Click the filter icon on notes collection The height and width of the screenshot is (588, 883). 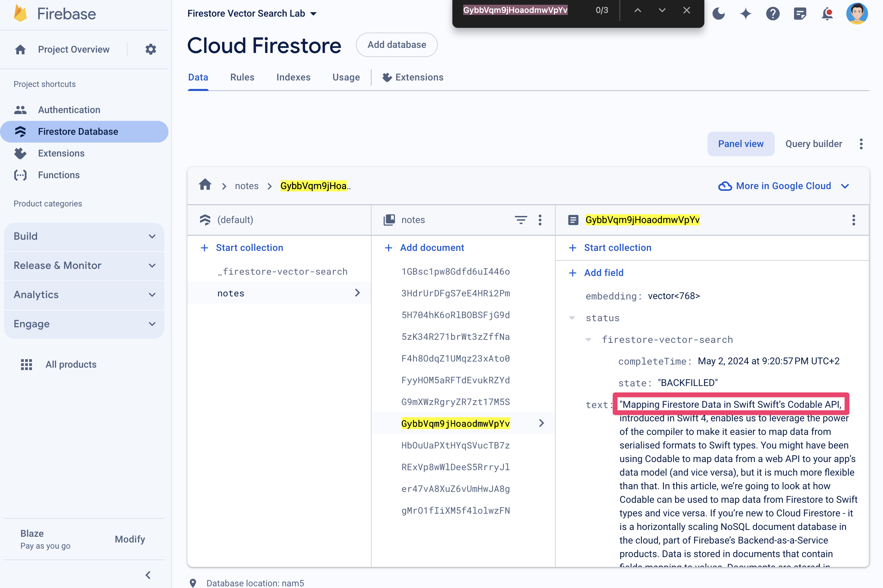tap(521, 220)
